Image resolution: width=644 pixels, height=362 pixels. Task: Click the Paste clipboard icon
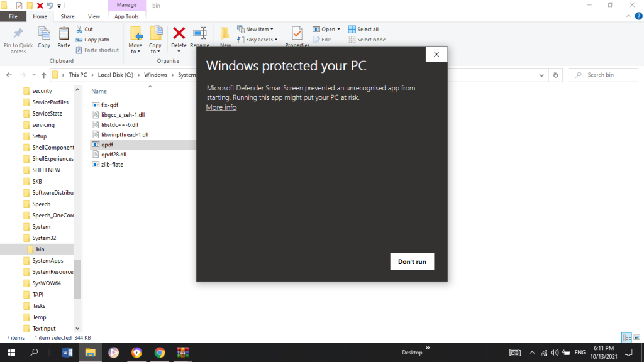click(x=64, y=34)
